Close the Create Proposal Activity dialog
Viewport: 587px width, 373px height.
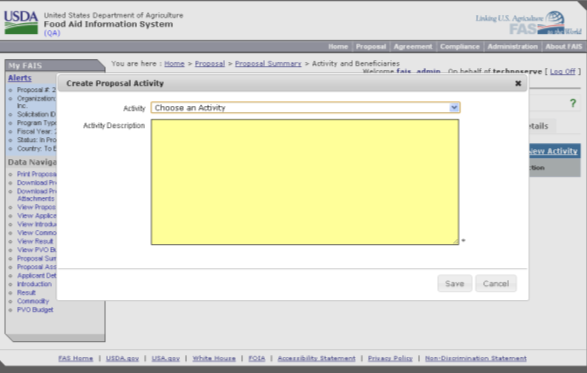(x=518, y=83)
